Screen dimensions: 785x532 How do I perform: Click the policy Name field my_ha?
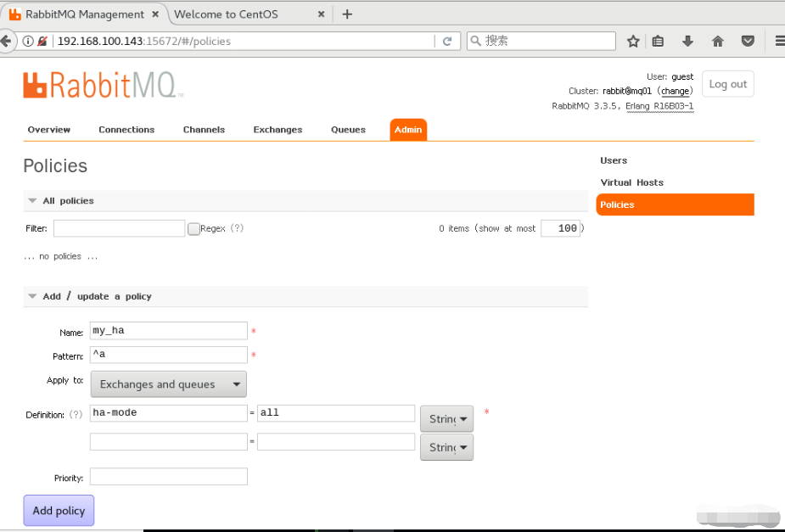point(169,330)
